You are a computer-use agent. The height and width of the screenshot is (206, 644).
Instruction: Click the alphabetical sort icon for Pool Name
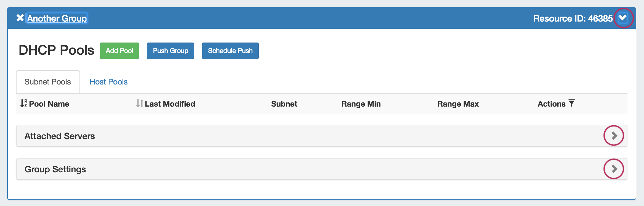click(x=23, y=104)
